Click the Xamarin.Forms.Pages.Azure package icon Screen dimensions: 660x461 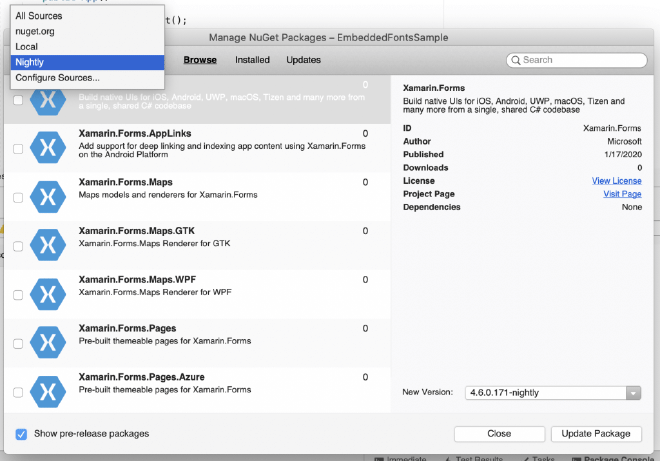(48, 391)
